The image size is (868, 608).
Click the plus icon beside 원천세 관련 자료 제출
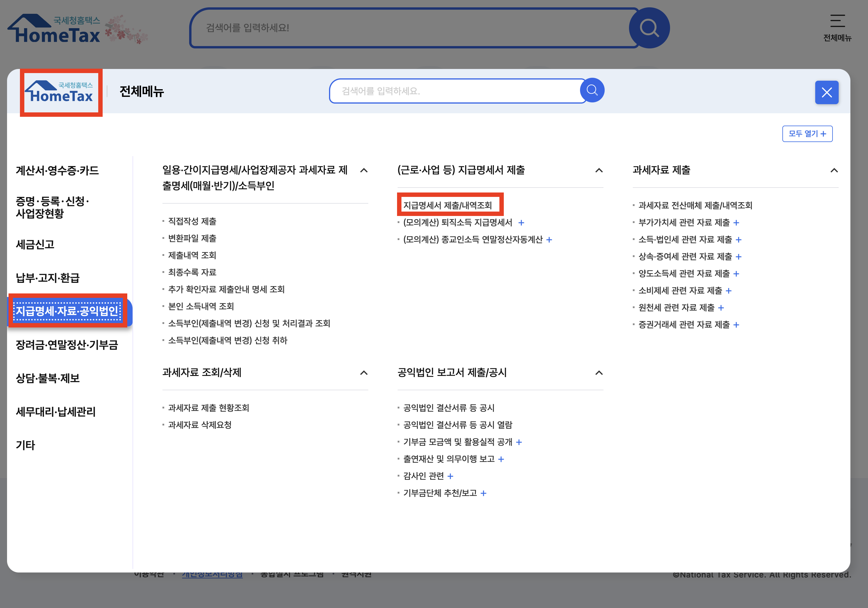(721, 308)
